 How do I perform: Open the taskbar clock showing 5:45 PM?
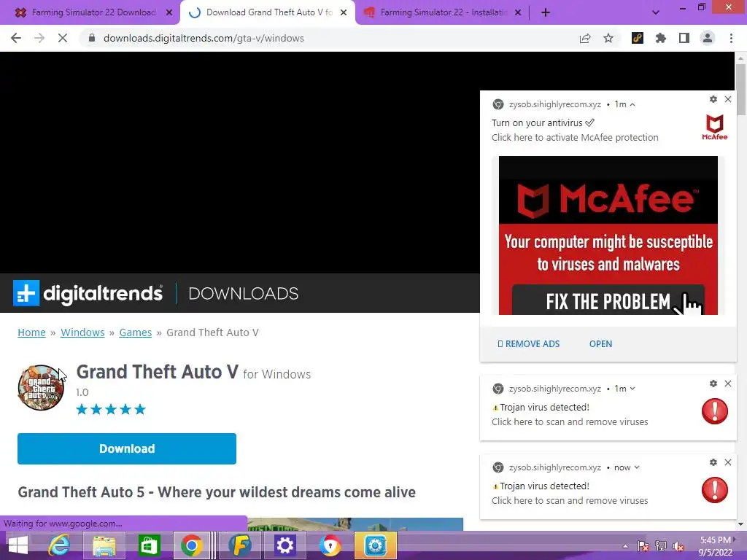pos(715,546)
